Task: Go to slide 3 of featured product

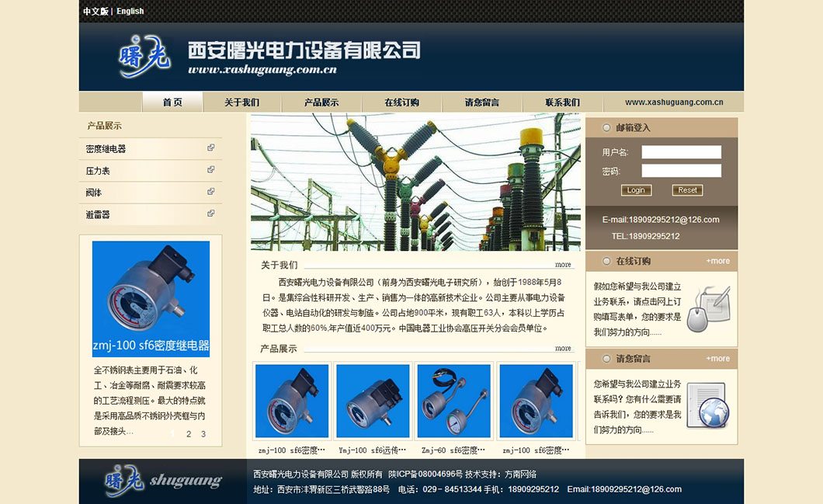Action: coord(203,434)
